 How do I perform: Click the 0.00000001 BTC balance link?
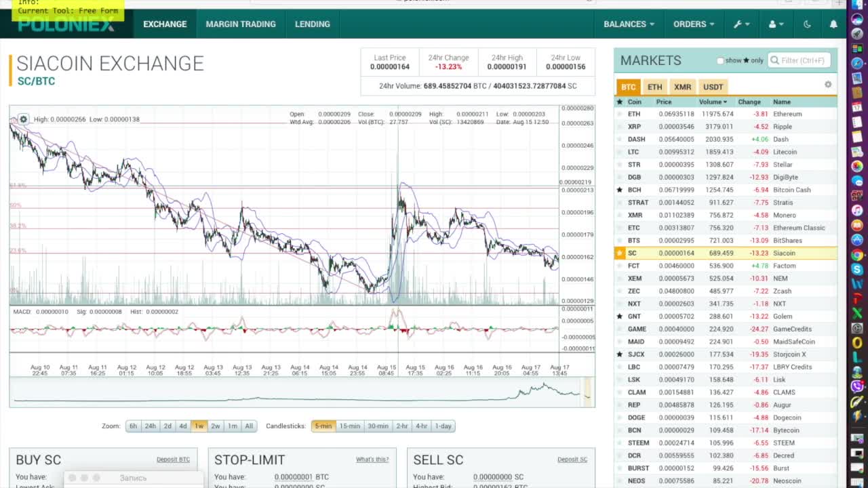tap(294, 477)
